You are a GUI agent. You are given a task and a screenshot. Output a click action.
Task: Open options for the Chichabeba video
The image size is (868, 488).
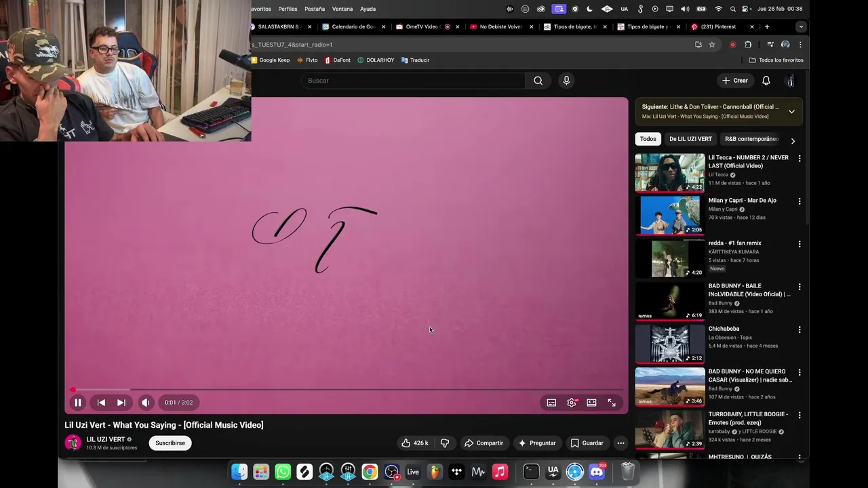coord(799,329)
